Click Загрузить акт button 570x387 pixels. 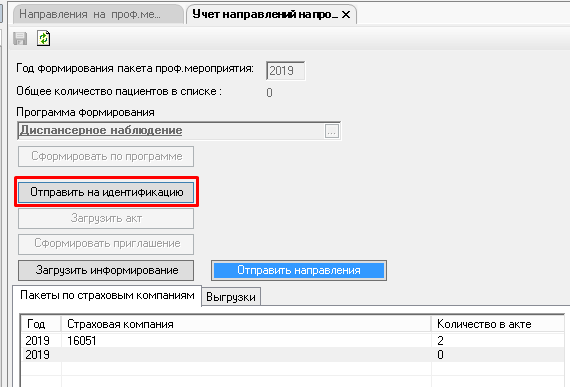click(x=106, y=218)
